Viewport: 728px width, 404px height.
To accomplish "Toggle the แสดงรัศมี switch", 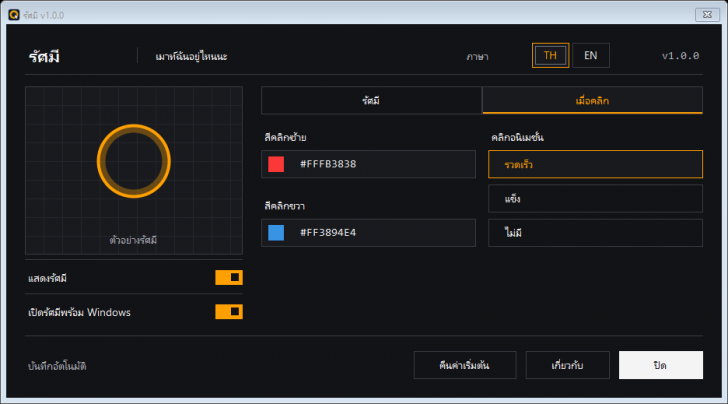I will click(x=229, y=278).
